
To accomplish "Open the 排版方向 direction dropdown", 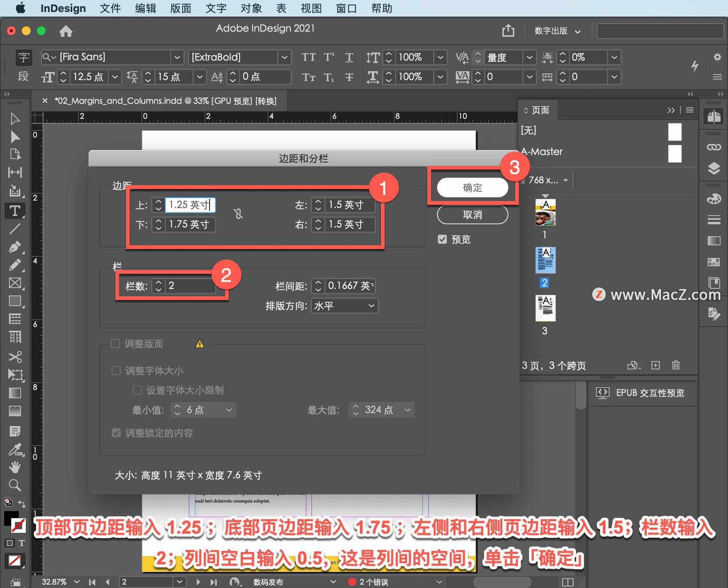I will 345,305.
